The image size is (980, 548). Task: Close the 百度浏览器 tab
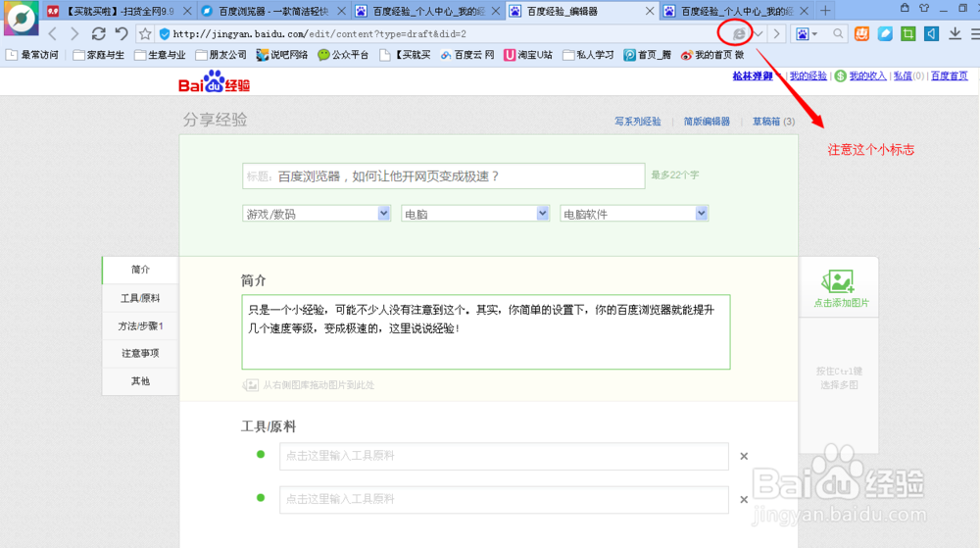341,11
